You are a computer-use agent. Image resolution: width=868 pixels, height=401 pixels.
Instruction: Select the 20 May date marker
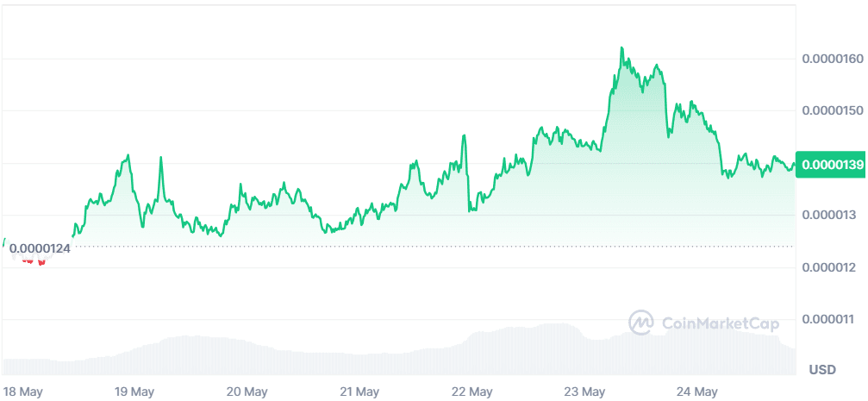(x=245, y=392)
